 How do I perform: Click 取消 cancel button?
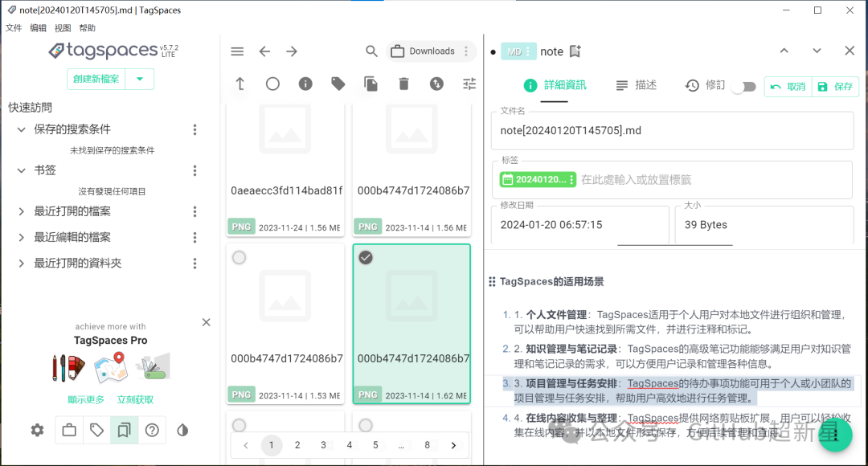(x=788, y=86)
